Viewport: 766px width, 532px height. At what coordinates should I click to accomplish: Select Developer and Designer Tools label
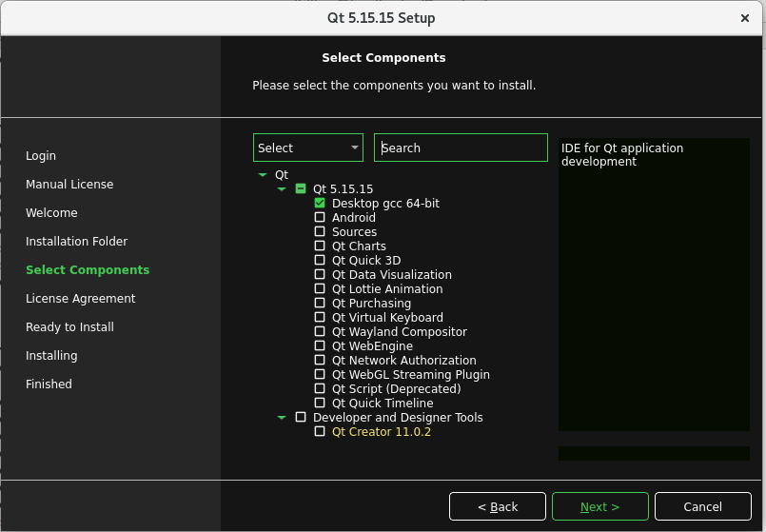tap(398, 417)
